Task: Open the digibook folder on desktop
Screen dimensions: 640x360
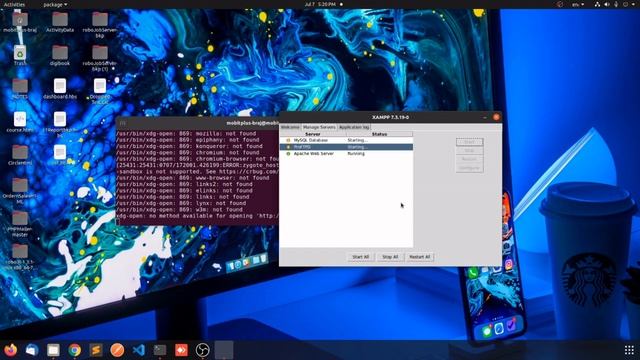Action: [x=60, y=56]
